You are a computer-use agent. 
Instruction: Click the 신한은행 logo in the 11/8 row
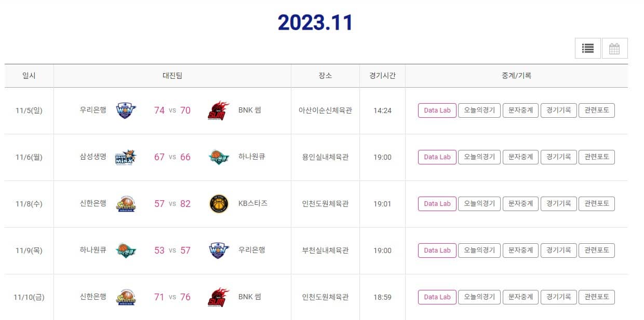[x=125, y=204]
